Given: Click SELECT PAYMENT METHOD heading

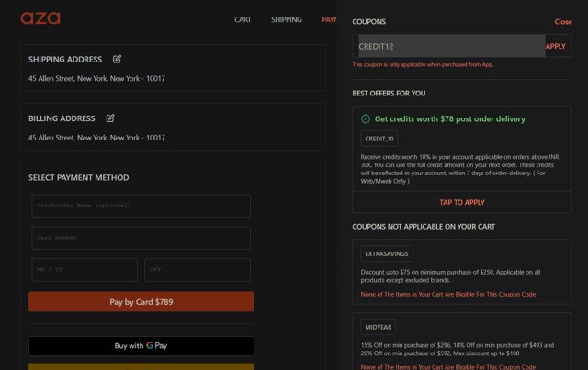Looking at the screenshot, I should [79, 178].
